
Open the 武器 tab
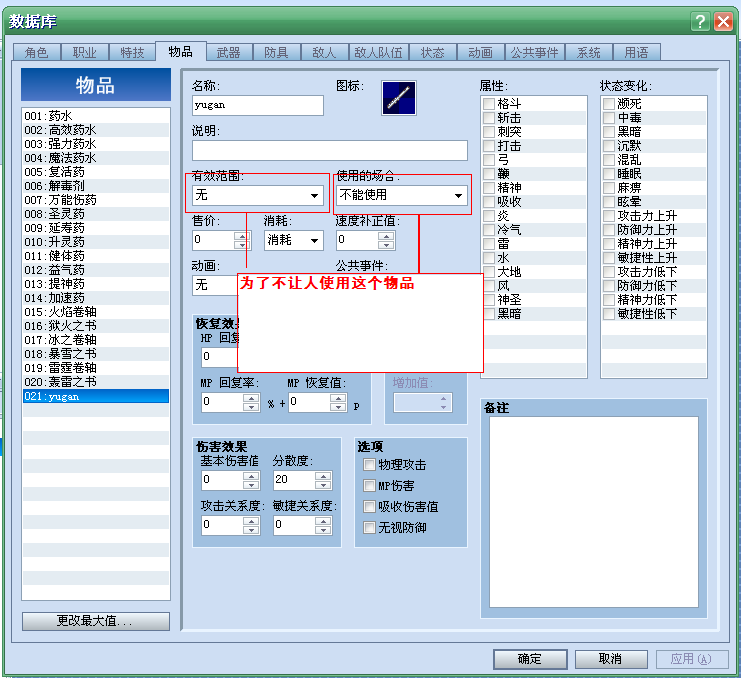pos(229,52)
